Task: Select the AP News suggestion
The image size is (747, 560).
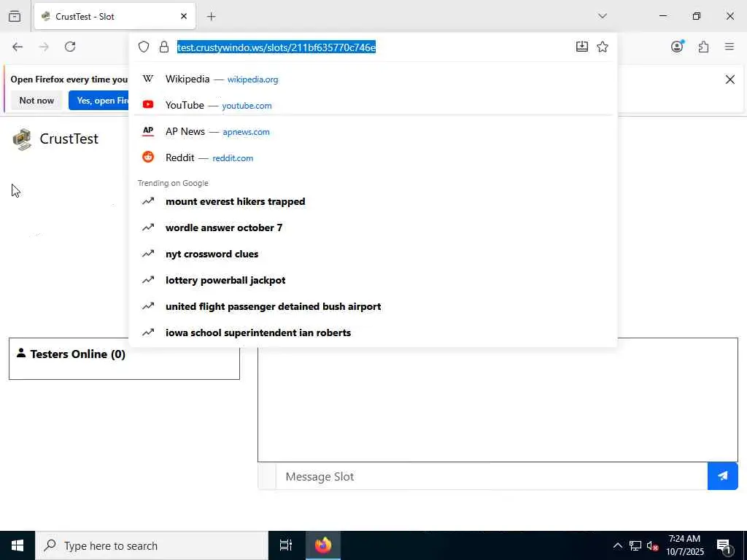Action: pos(373,131)
